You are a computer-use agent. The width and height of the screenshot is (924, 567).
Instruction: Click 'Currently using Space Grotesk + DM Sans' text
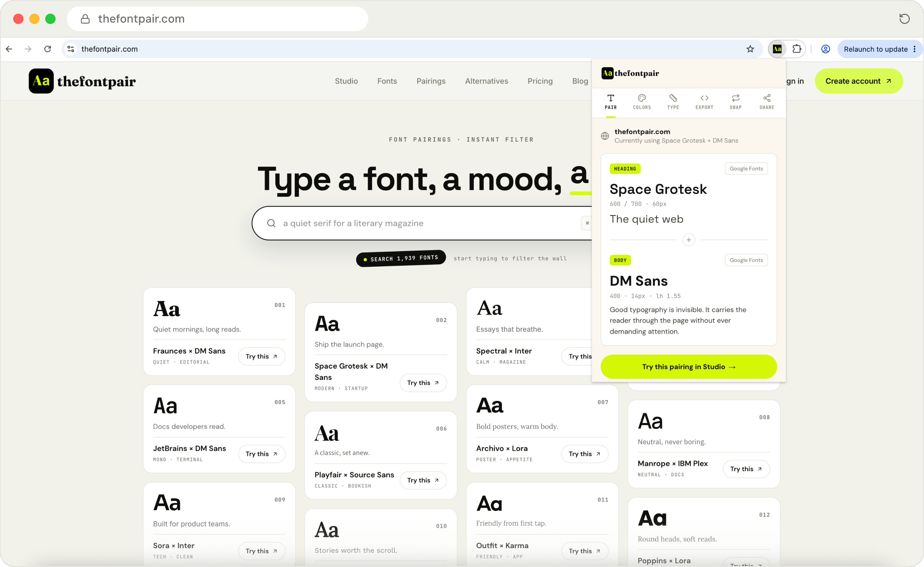click(676, 141)
